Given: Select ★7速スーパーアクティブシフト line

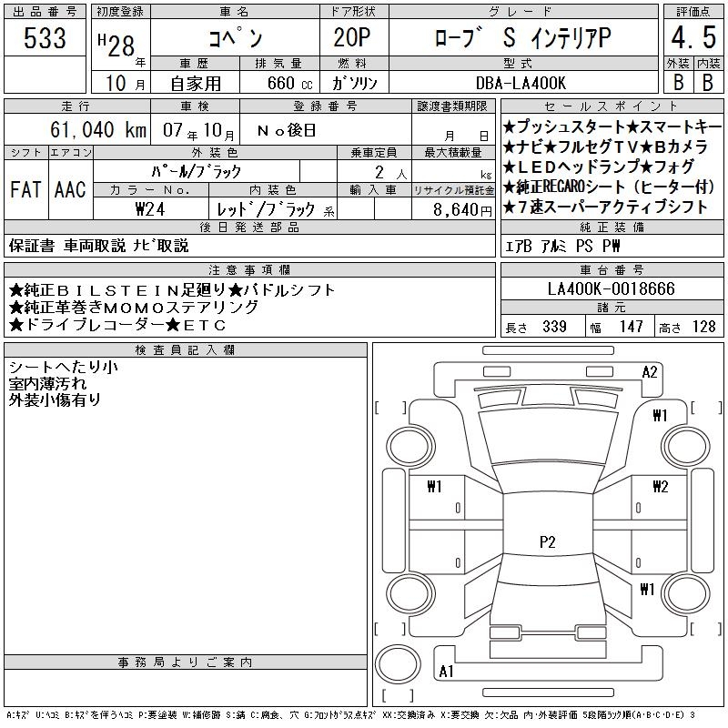Looking at the screenshot, I should (604, 207).
